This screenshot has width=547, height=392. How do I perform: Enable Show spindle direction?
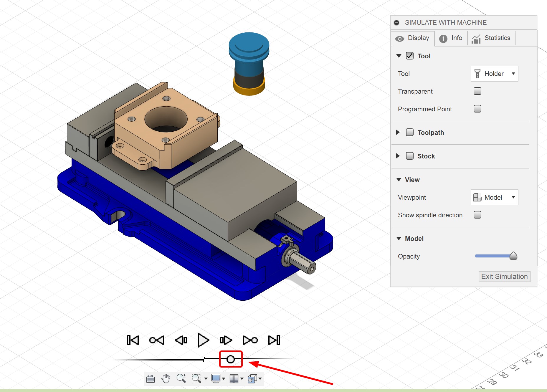click(477, 215)
